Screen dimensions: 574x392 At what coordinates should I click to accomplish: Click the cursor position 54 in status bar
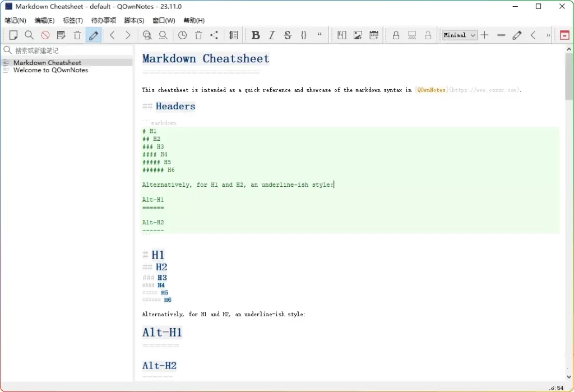[x=557, y=388]
